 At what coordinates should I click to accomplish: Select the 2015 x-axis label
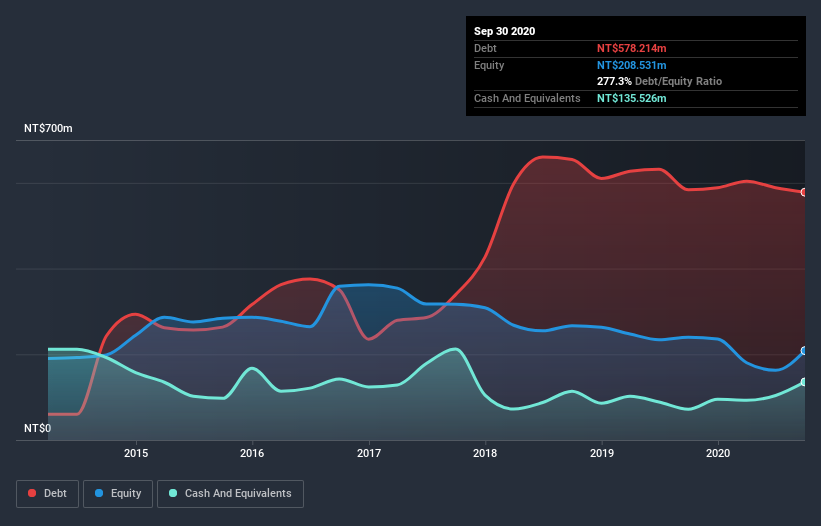pyautogui.click(x=136, y=453)
